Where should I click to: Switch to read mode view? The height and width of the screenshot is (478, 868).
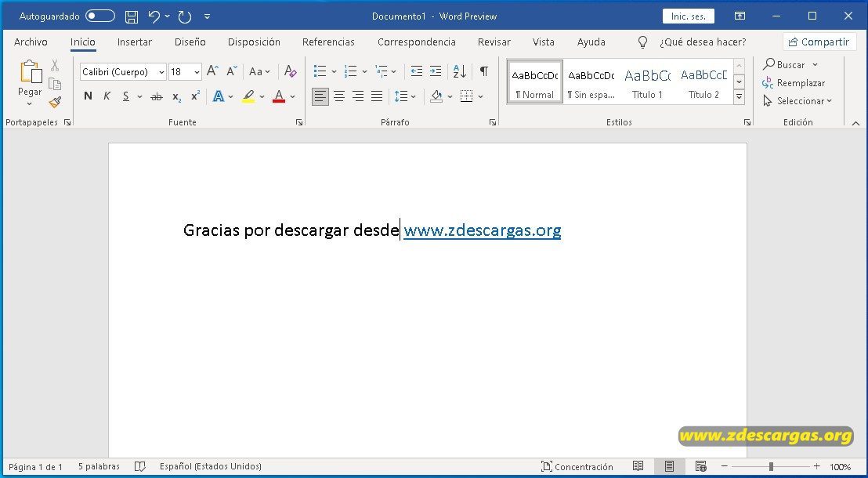pos(638,466)
